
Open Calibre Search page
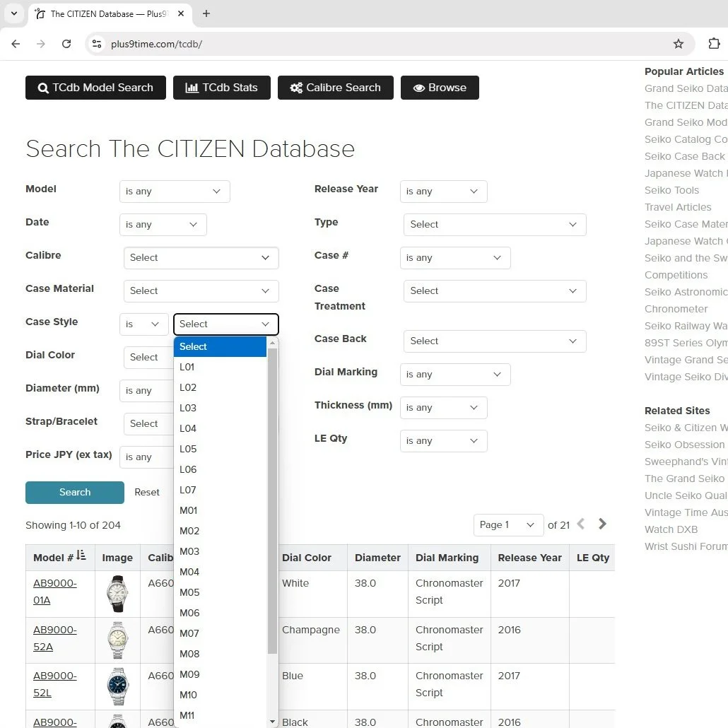point(335,88)
